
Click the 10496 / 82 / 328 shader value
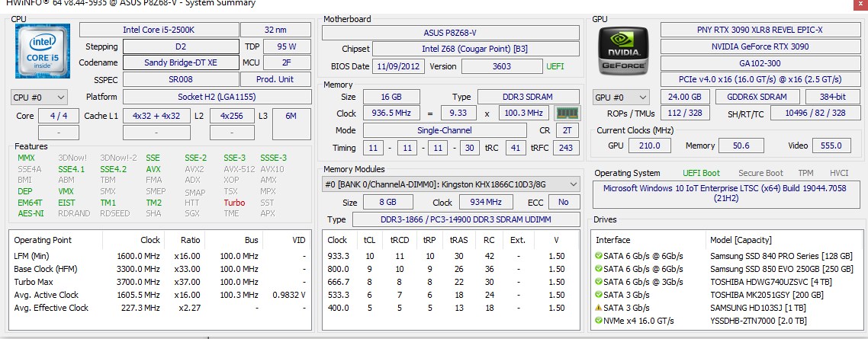tap(815, 114)
